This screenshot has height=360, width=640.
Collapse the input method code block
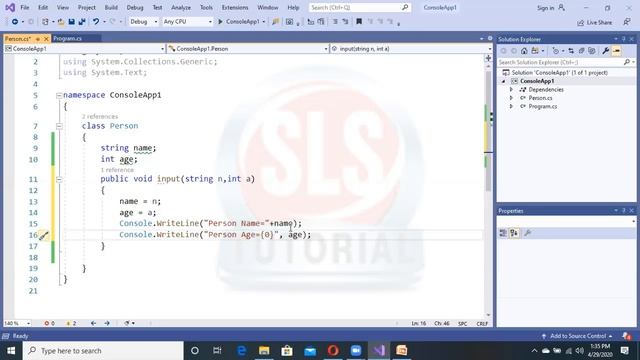(x=59, y=179)
